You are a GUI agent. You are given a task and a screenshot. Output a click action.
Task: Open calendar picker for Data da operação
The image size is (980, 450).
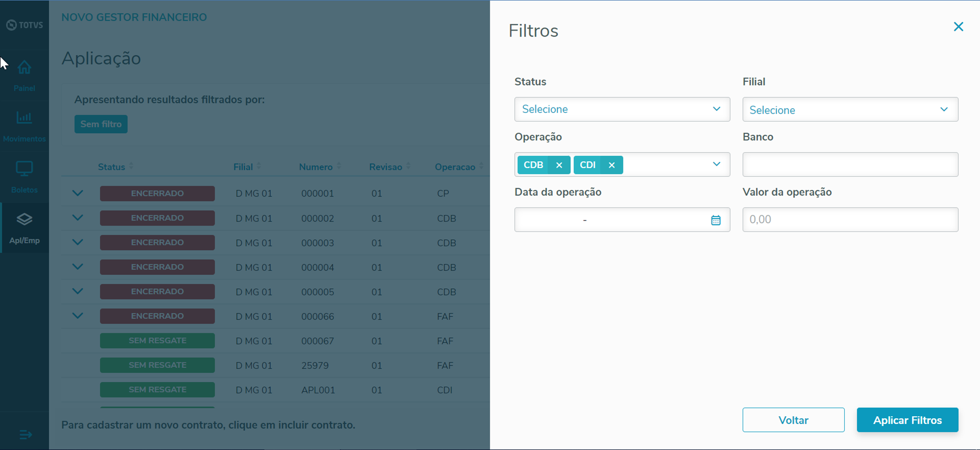pyautogui.click(x=715, y=220)
